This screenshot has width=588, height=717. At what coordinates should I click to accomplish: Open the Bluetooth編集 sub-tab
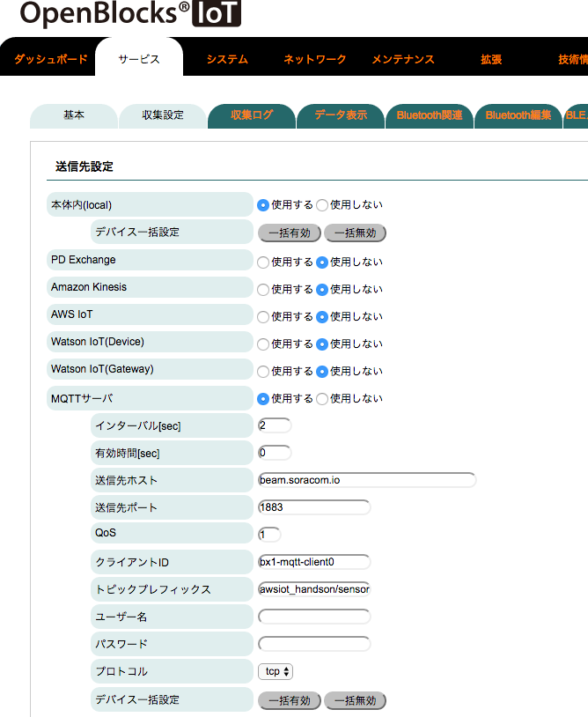click(x=518, y=115)
